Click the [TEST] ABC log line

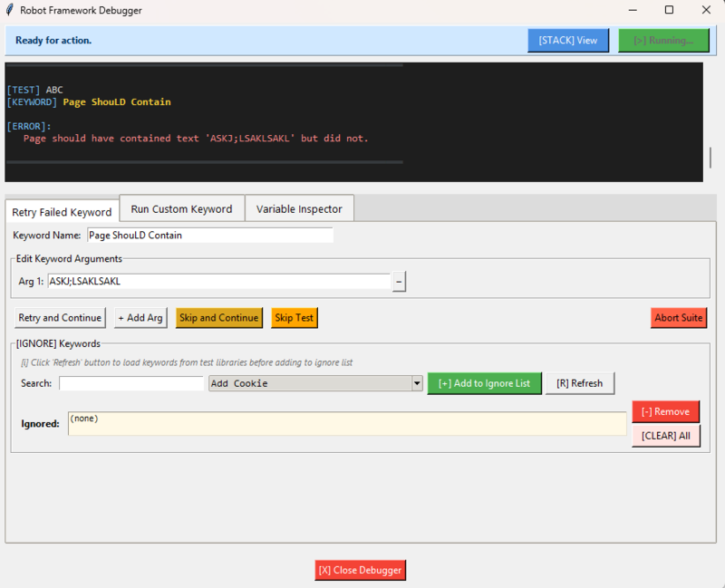(x=34, y=90)
